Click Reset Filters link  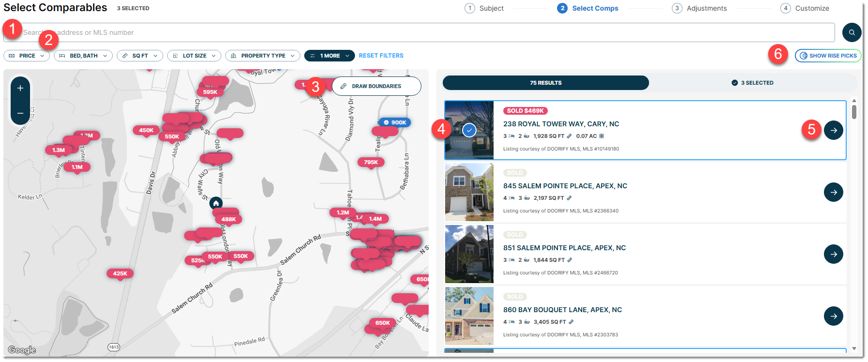click(381, 56)
